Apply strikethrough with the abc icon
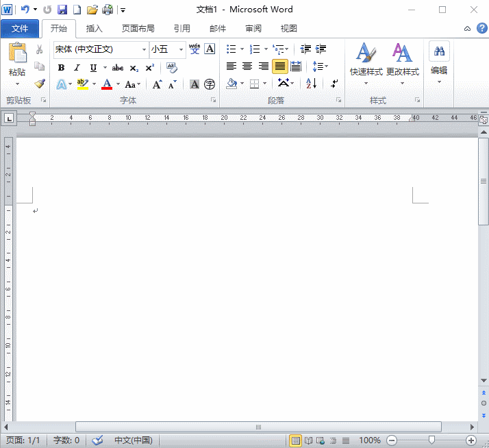The height and width of the screenshot is (448, 489). [118, 68]
